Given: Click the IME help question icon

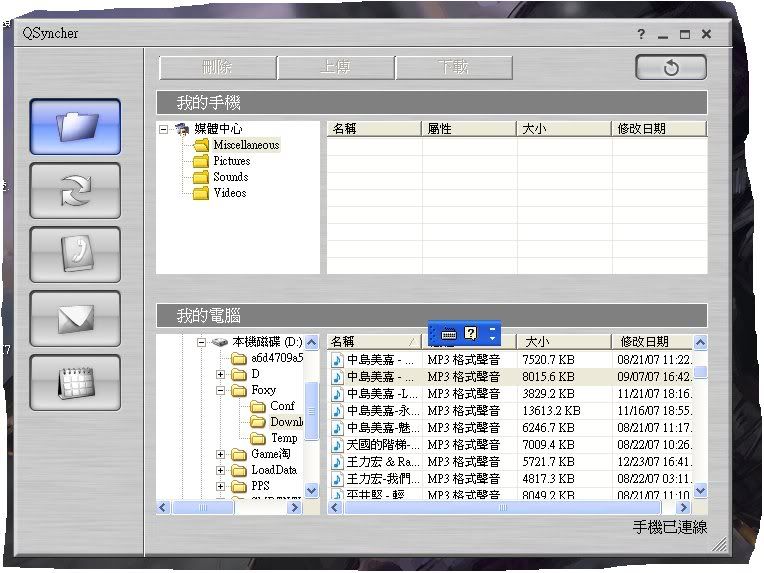Looking at the screenshot, I should tap(471, 333).
